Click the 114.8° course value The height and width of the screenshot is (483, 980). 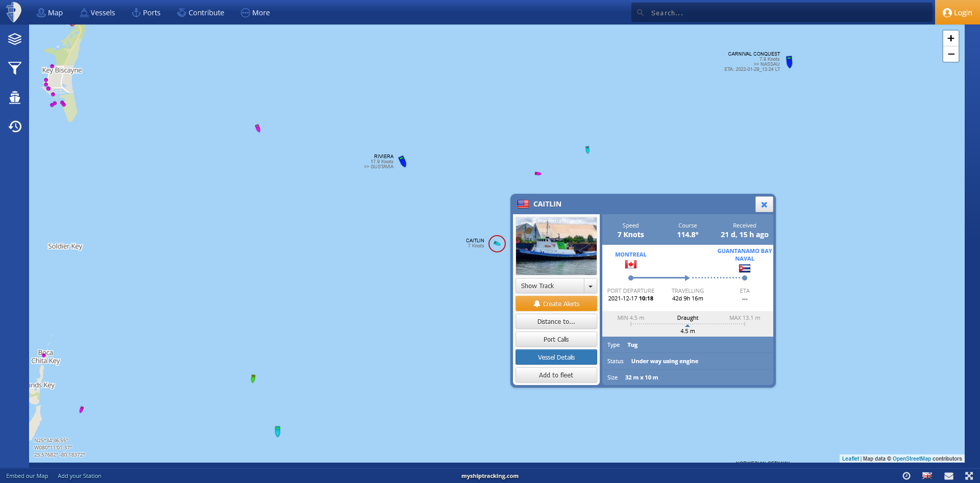tap(688, 235)
